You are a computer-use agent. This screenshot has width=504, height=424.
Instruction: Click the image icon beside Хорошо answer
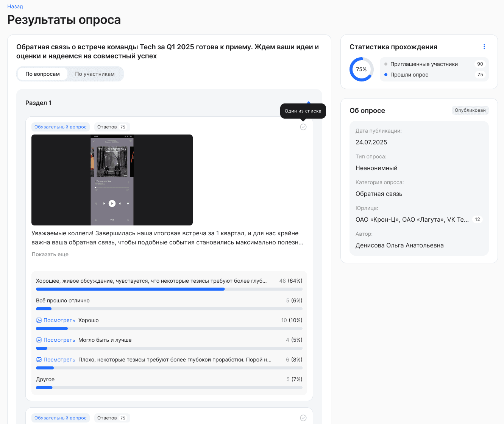pos(39,320)
